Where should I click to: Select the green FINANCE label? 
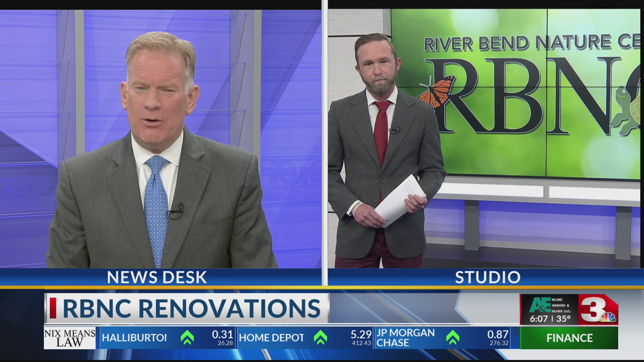point(569,338)
